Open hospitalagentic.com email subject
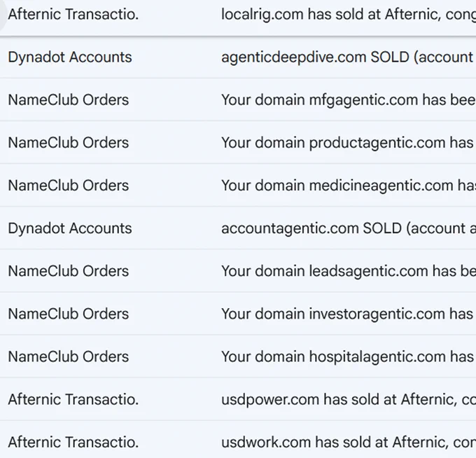Image resolution: width=476 pixels, height=458 pixels. (349, 357)
